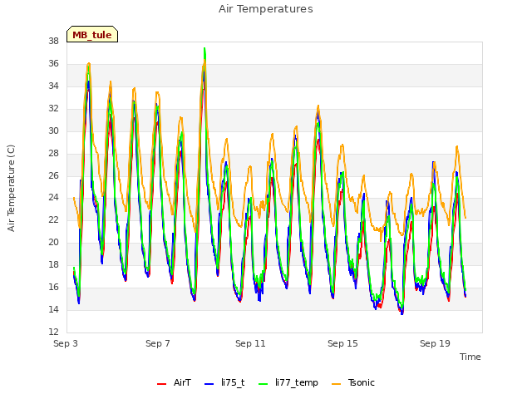Viewport: 532px width, 399px height.
Task: Click the 28 y-axis tick label
Action: tap(53, 153)
